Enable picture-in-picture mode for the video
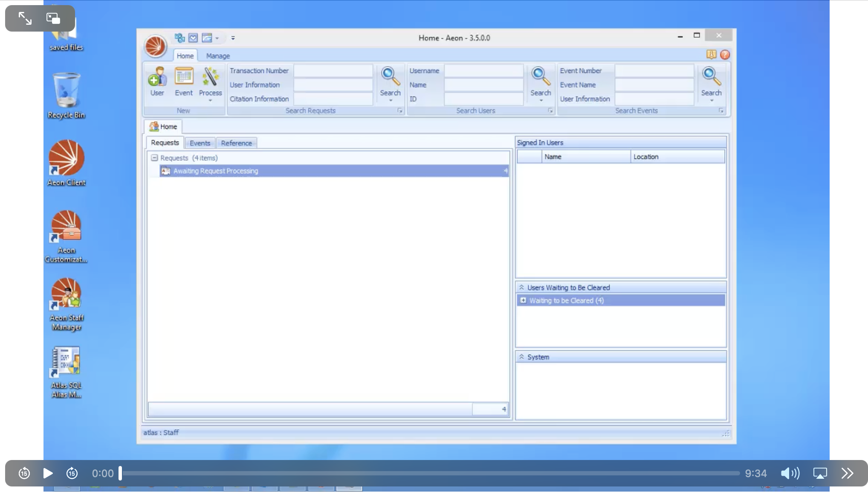The width and height of the screenshot is (868, 495). 53,18
